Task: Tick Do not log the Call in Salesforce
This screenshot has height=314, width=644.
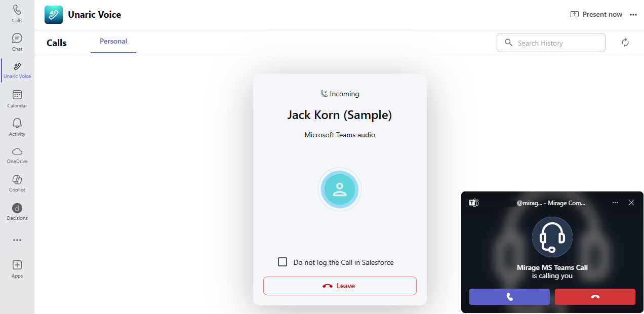Action: click(283, 262)
